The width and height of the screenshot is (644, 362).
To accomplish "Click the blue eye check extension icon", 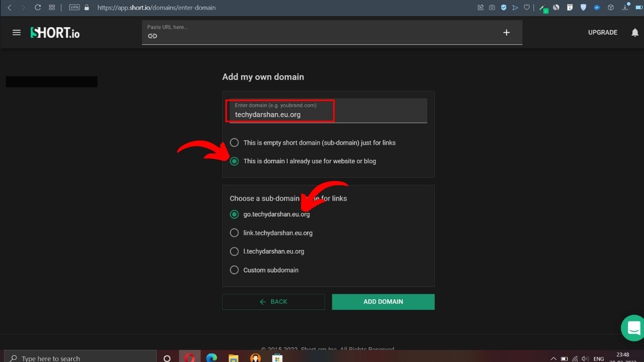I will click(x=597, y=8).
